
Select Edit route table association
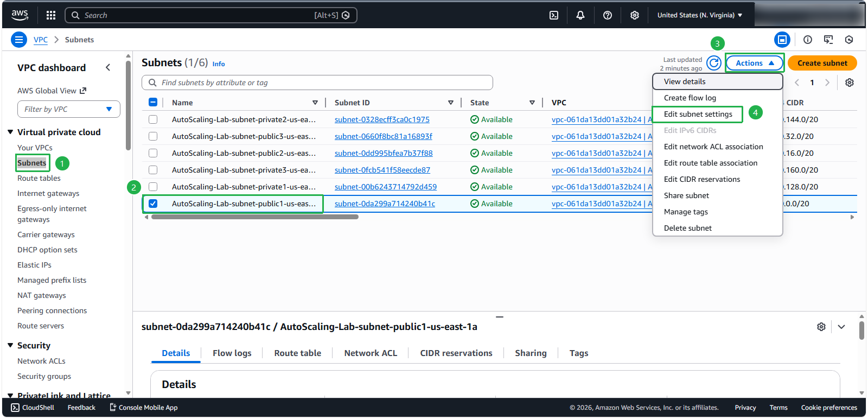(x=717, y=163)
